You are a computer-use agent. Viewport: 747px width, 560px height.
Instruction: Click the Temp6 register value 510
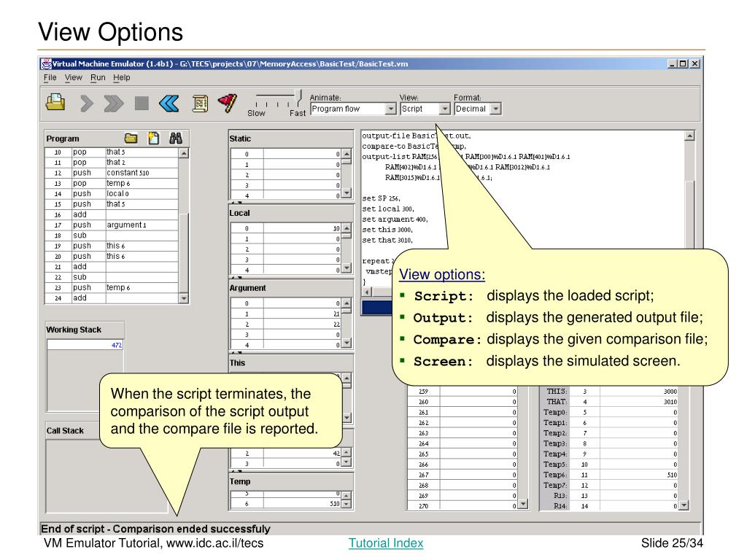tap(639, 475)
